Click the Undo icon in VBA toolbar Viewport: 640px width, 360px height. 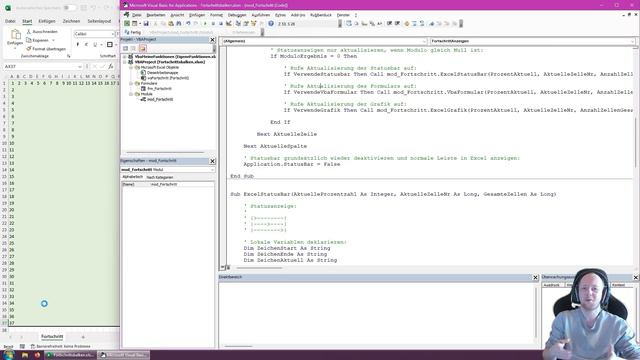click(188, 24)
